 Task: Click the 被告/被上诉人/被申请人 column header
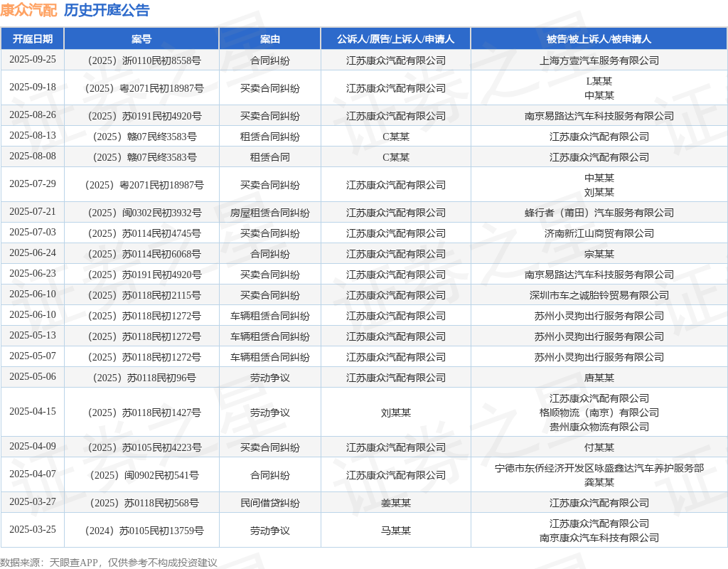point(599,39)
